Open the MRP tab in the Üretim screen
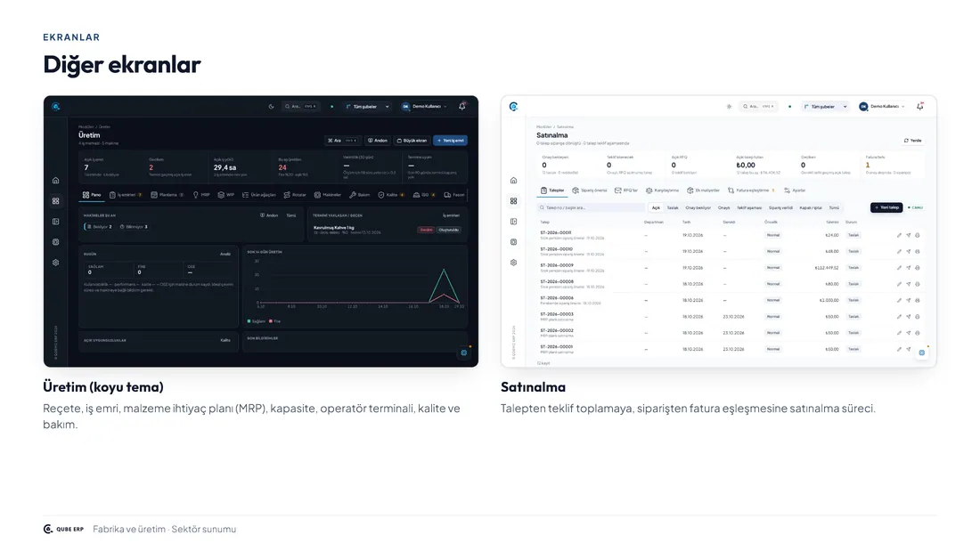The width and height of the screenshot is (980, 551). [201, 195]
